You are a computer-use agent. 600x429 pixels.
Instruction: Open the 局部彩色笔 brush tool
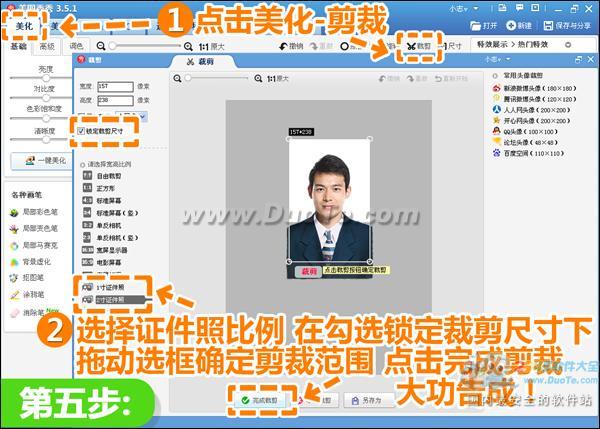coord(34,212)
